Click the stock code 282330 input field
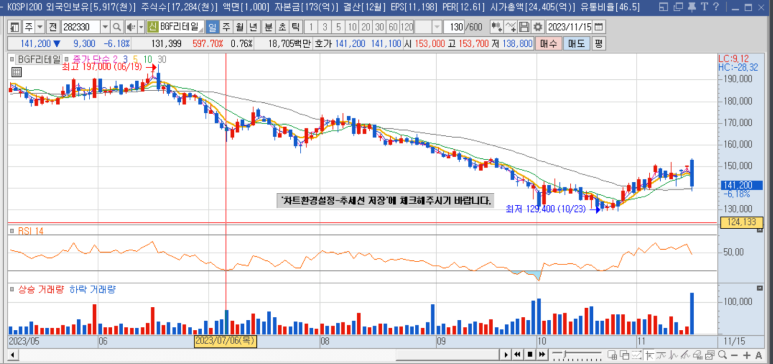This screenshot has width=773, height=364. click(x=81, y=27)
